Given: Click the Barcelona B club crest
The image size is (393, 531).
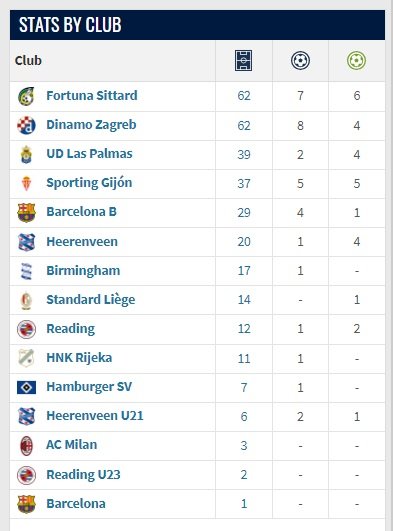Looking at the screenshot, I should click(x=26, y=212).
